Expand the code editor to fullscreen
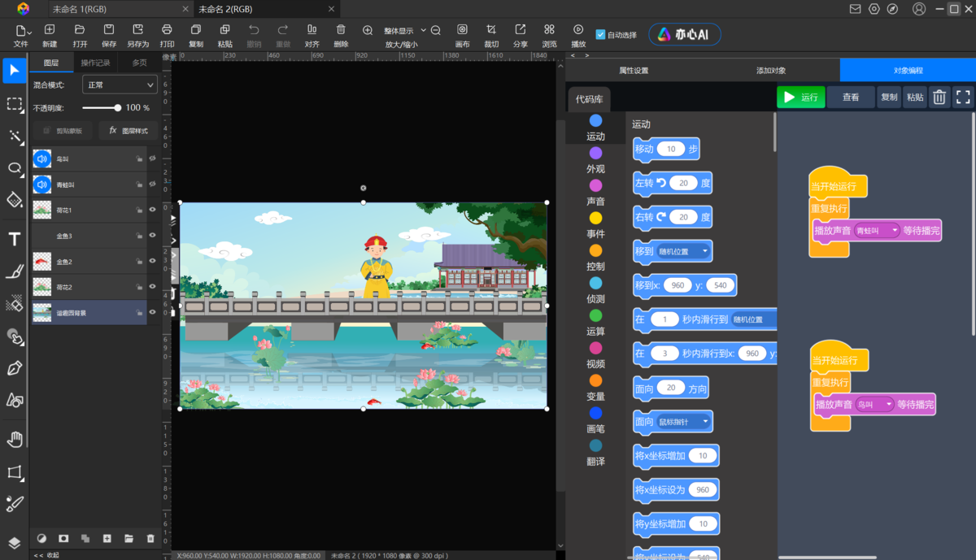The height and width of the screenshot is (560, 976). pyautogui.click(x=963, y=98)
